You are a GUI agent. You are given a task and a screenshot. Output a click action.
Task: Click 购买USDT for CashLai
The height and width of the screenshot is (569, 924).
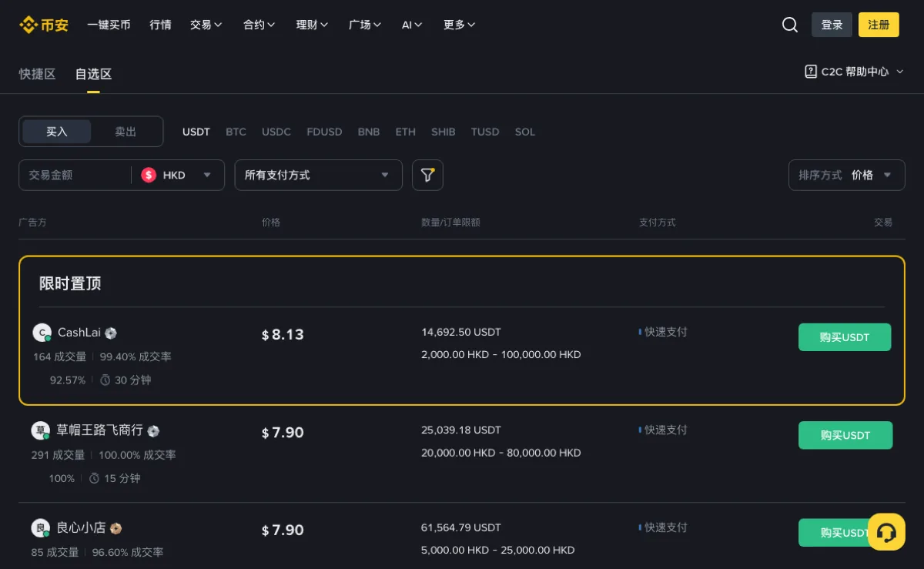pyautogui.click(x=845, y=337)
